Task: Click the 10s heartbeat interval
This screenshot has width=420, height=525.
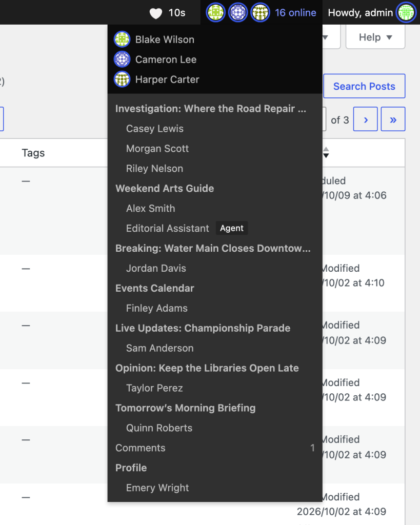Action: click(177, 13)
